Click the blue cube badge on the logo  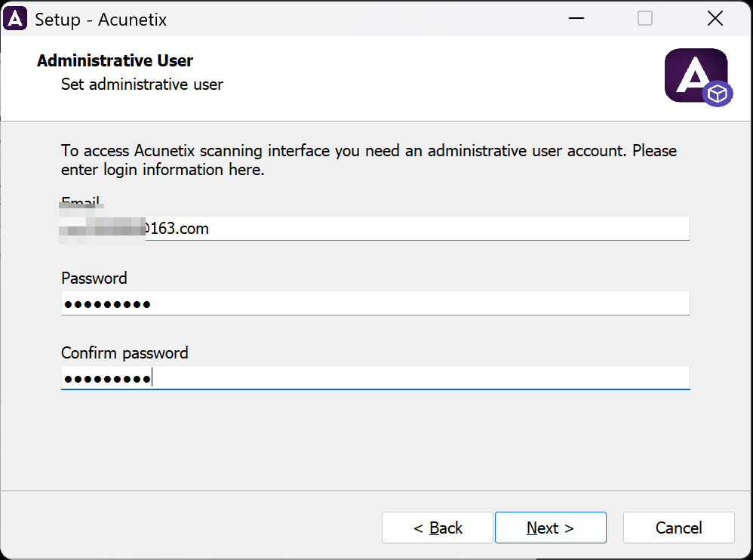coord(717,94)
